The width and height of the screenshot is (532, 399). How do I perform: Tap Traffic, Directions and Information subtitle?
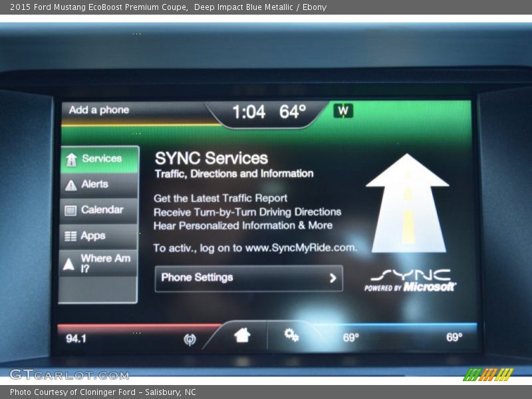pos(234,174)
